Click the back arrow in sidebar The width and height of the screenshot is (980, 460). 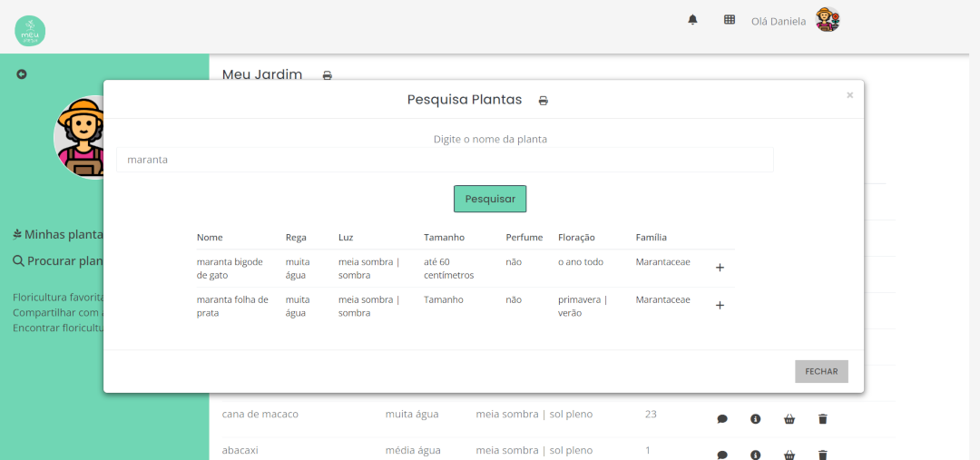tap(22, 74)
